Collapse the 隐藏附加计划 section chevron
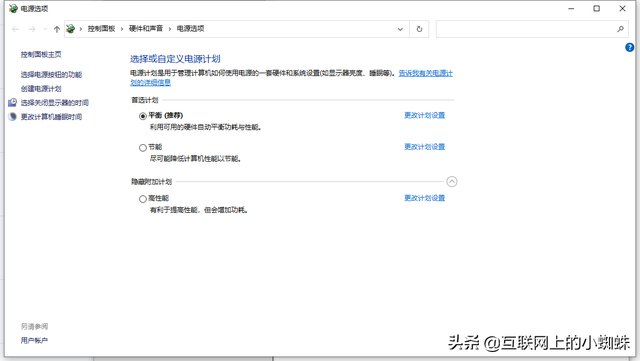This screenshot has width=640, height=361. tap(452, 182)
